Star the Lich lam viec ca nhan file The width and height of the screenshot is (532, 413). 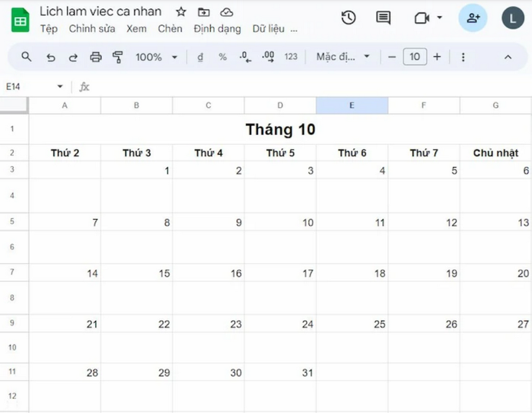(x=180, y=11)
